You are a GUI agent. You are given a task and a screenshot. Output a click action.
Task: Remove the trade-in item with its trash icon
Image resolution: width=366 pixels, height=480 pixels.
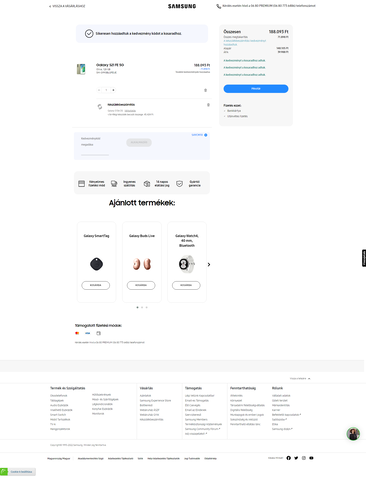click(x=208, y=105)
